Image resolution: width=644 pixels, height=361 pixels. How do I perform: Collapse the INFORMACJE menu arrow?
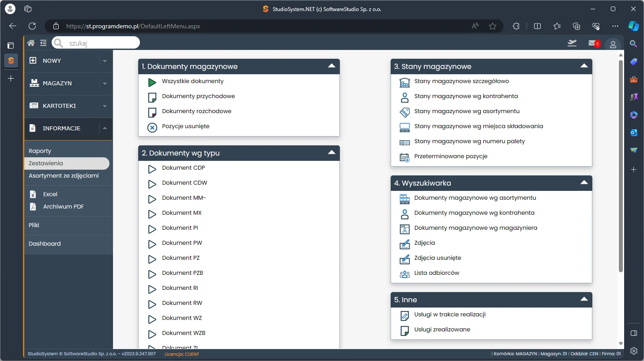click(105, 128)
